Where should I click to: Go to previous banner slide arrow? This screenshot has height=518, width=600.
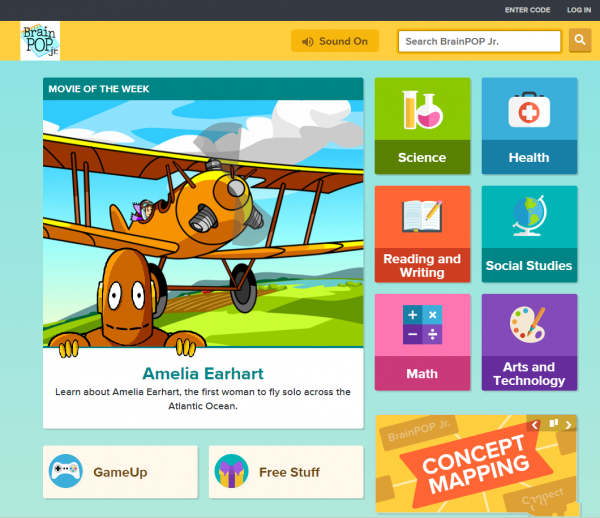coord(535,425)
